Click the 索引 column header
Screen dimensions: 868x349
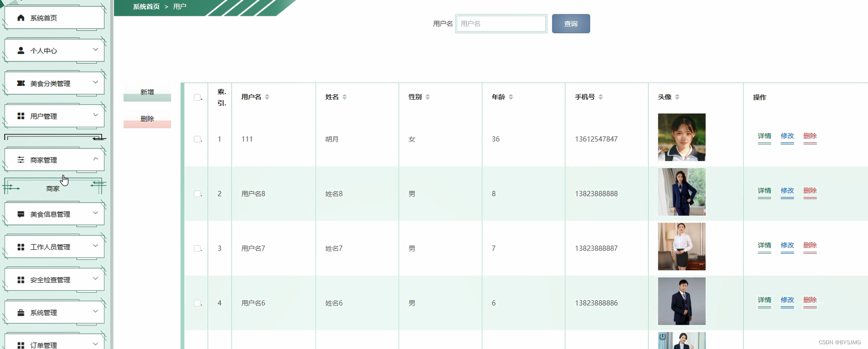coord(222,97)
